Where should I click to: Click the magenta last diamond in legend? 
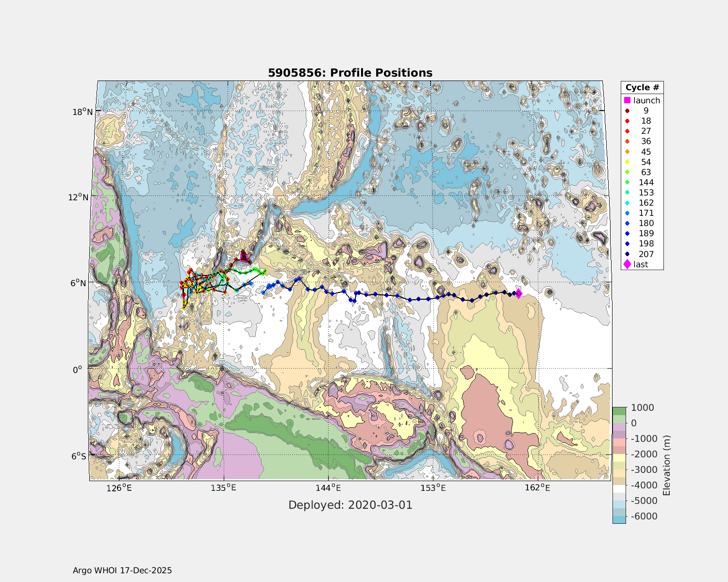[x=627, y=264]
